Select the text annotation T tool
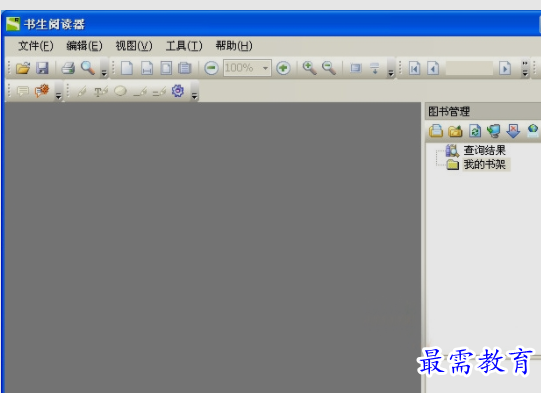 click(101, 91)
